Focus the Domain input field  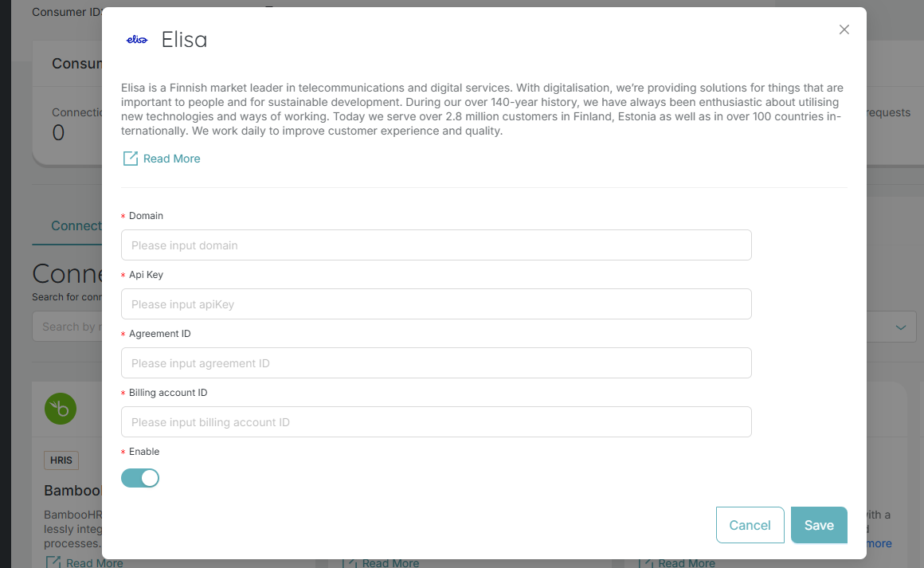(x=436, y=245)
